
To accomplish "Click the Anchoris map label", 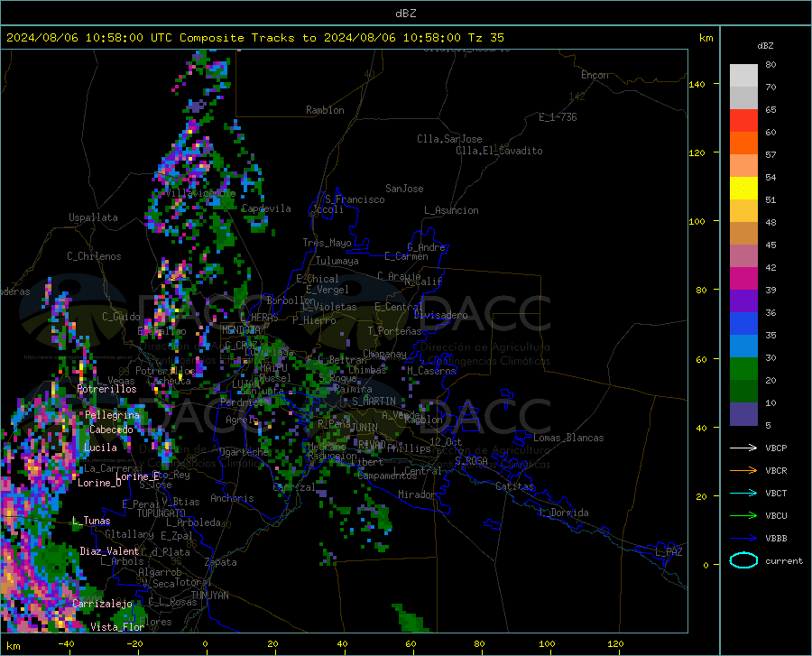I will coord(232,499).
